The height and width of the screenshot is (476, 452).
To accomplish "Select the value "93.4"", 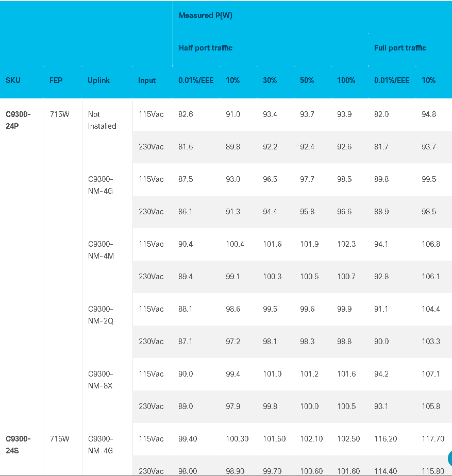I will pyautogui.click(x=270, y=114).
